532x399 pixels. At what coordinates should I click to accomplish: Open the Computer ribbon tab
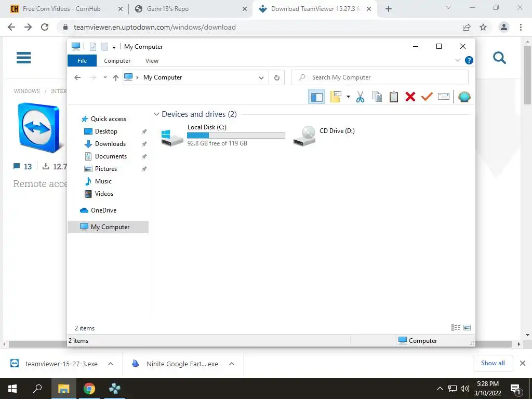pyautogui.click(x=117, y=61)
